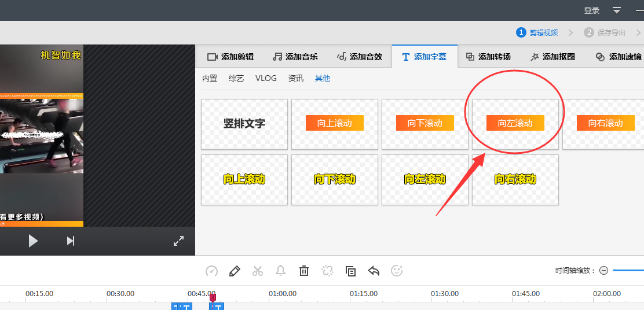Choose the yellow 向上滚动 subtitle template

244,180
